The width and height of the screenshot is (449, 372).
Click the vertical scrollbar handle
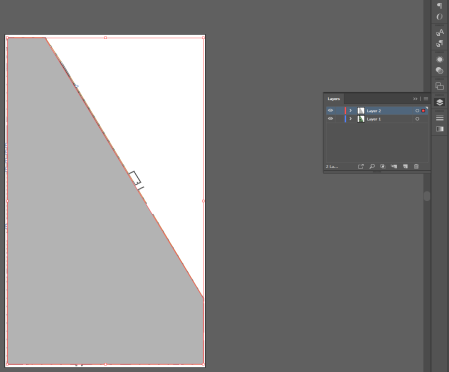point(427,196)
